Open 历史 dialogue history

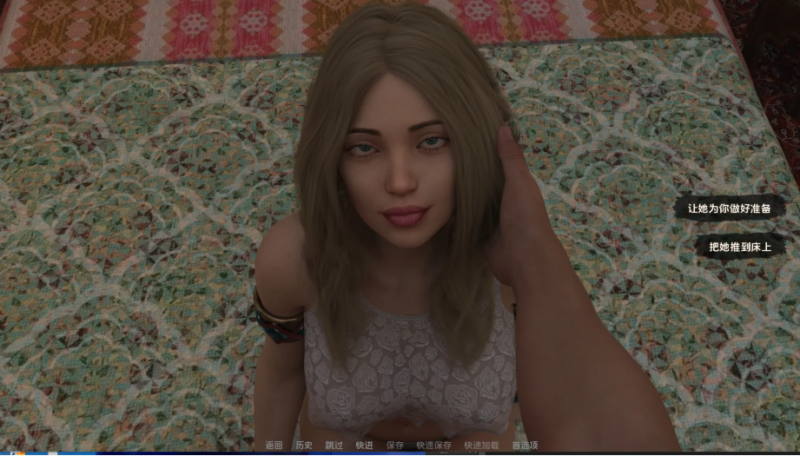pos(304,445)
